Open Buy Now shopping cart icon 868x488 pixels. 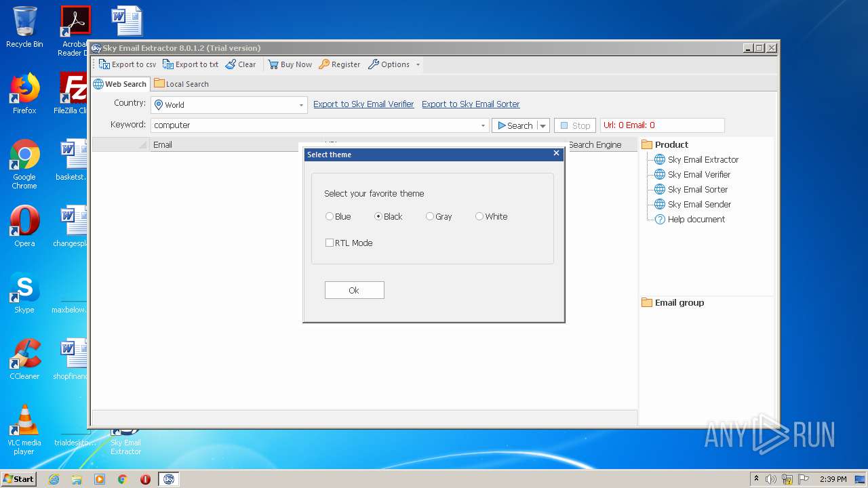pyautogui.click(x=273, y=64)
